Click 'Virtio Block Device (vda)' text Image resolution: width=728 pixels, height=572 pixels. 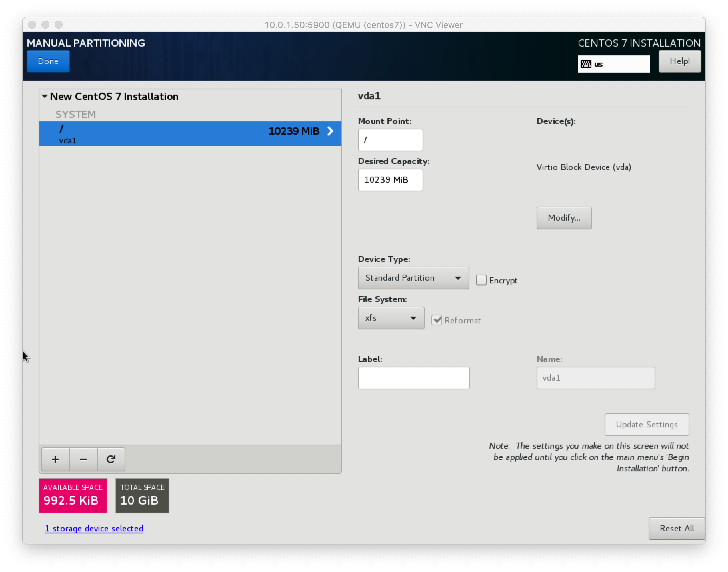pyautogui.click(x=584, y=167)
